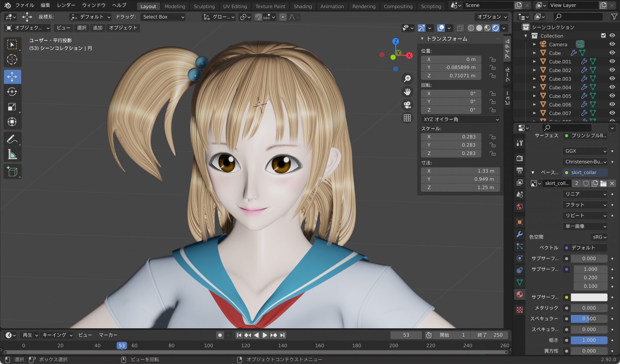Click the camera view icon in the viewport
This screenshot has height=364, width=620.
point(407,105)
